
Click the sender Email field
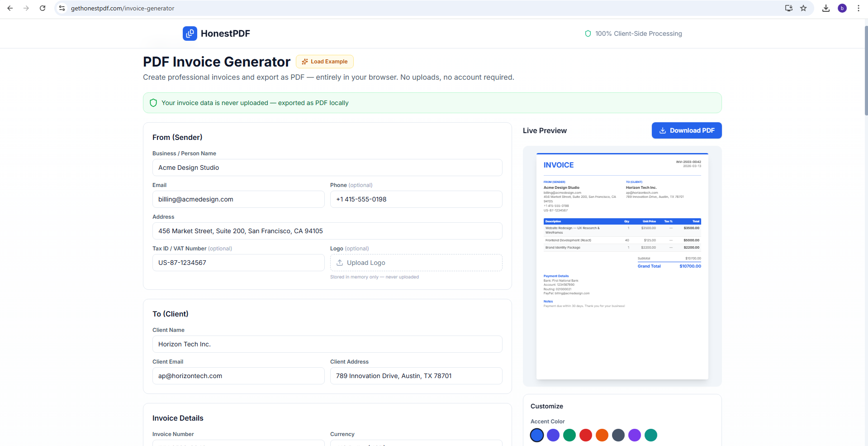click(238, 199)
